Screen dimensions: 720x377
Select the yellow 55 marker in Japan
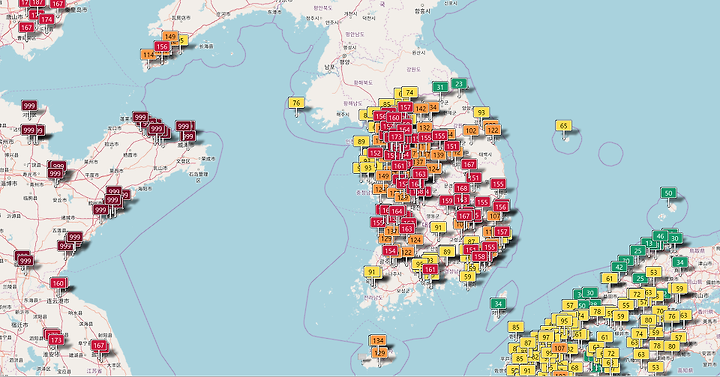625,305
